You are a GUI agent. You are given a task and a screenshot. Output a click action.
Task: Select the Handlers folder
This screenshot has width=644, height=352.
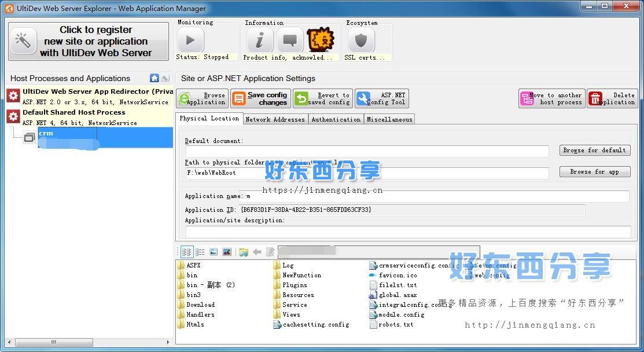click(196, 314)
